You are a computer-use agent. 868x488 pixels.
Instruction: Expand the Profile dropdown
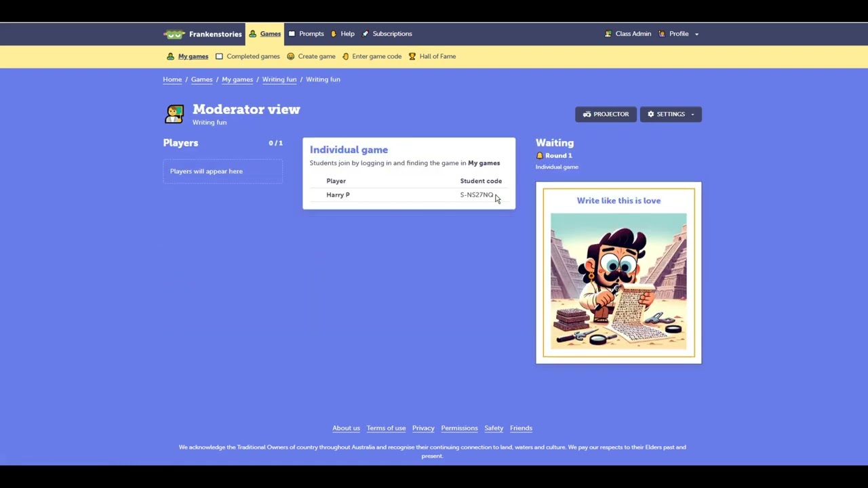pyautogui.click(x=679, y=34)
